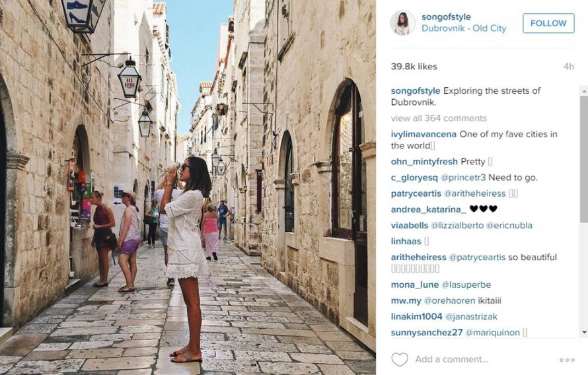
Task: Open the @princetr3 mention
Action: 463,178
